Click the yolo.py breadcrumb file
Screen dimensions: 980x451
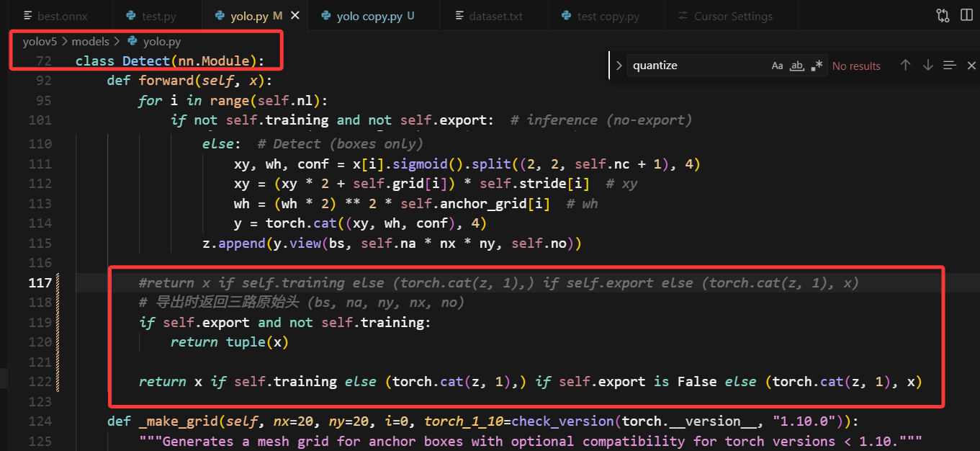tap(161, 42)
